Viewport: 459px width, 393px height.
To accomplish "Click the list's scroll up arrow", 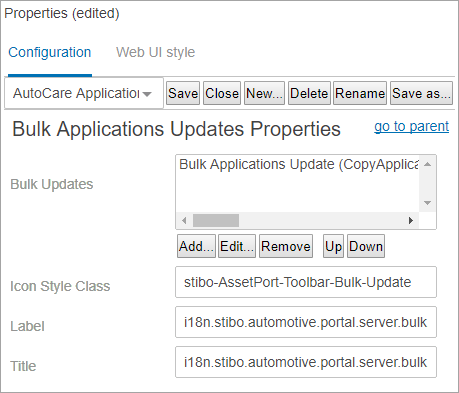I will (x=428, y=164).
